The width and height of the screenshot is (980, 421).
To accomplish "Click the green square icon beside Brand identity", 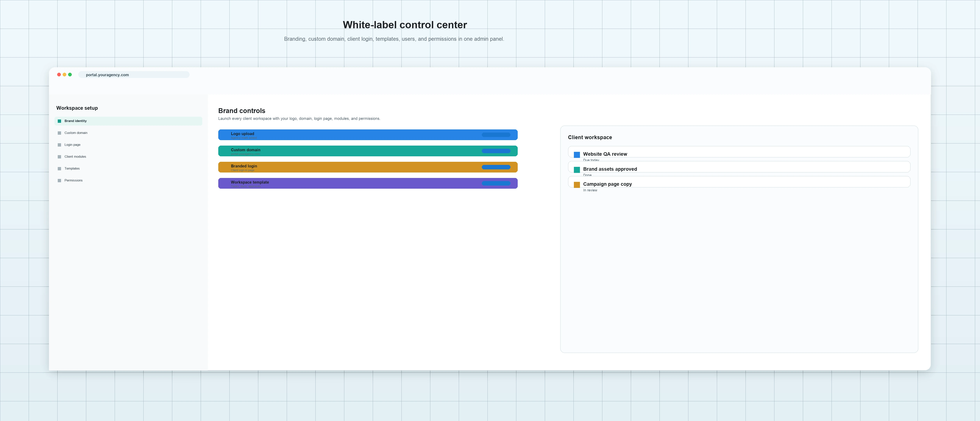I will (59, 121).
